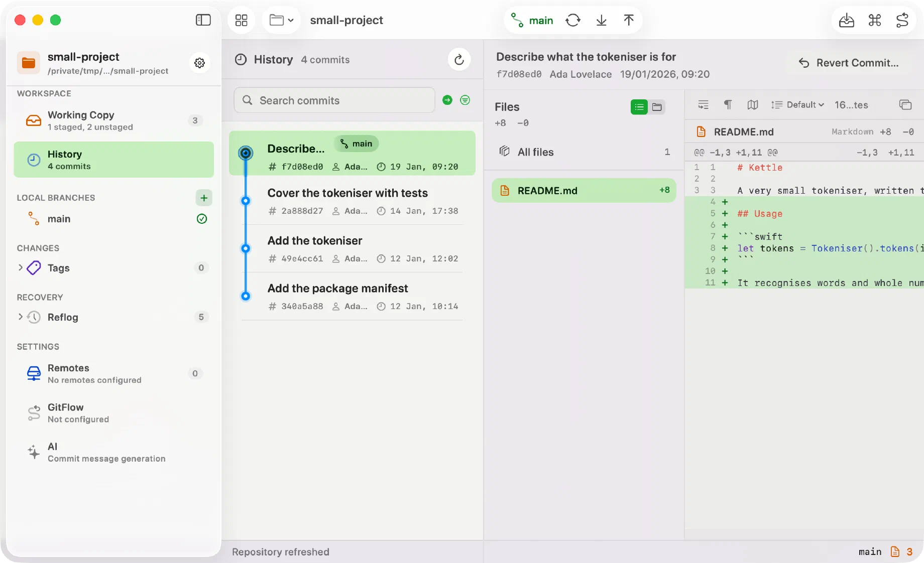Click the Working Copy badge count 3

(x=195, y=120)
